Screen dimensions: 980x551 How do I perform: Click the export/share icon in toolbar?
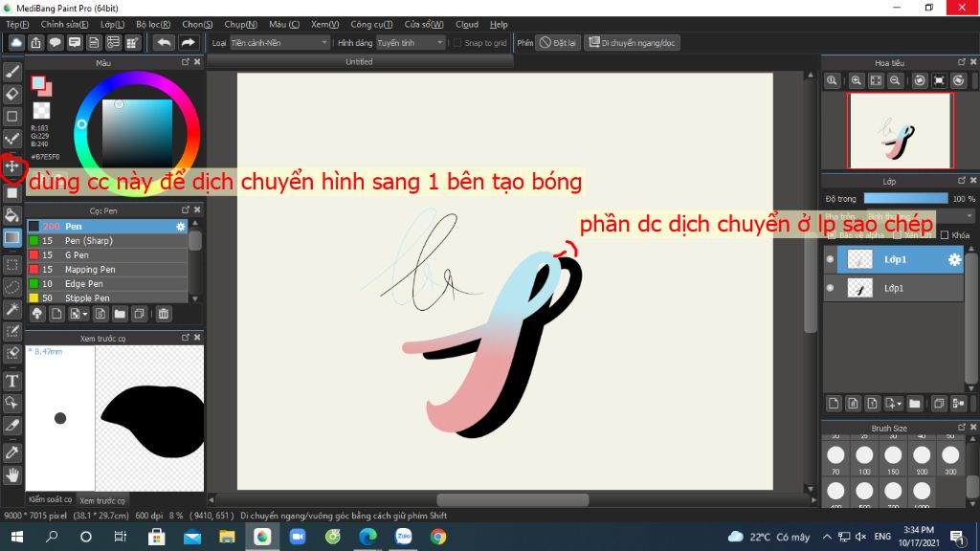(x=35, y=42)
